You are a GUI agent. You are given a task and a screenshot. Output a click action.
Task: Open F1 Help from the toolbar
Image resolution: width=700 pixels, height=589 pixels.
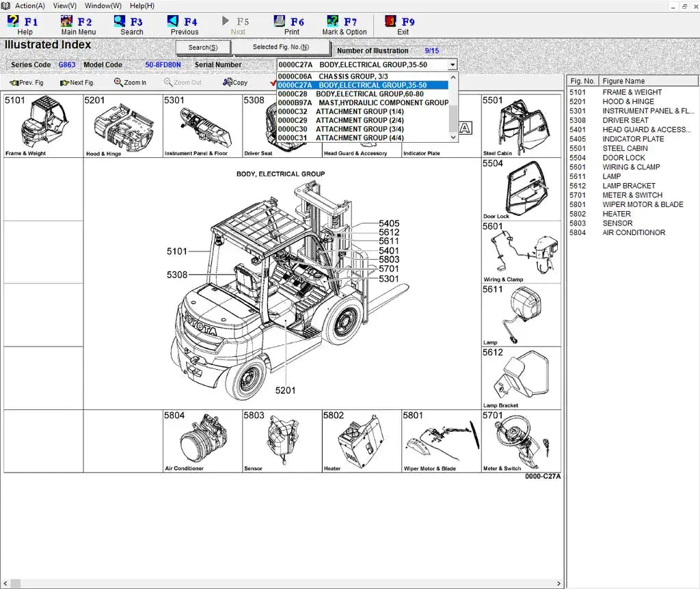23,25
